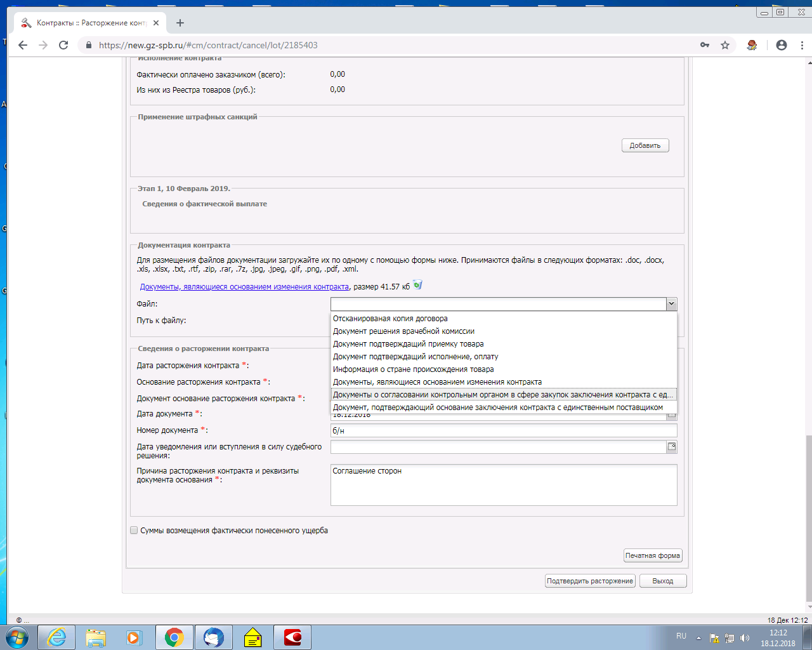Choose Документ решения врачебной комиссии
The height and width of the screenshot is (650, 812).
504,331
